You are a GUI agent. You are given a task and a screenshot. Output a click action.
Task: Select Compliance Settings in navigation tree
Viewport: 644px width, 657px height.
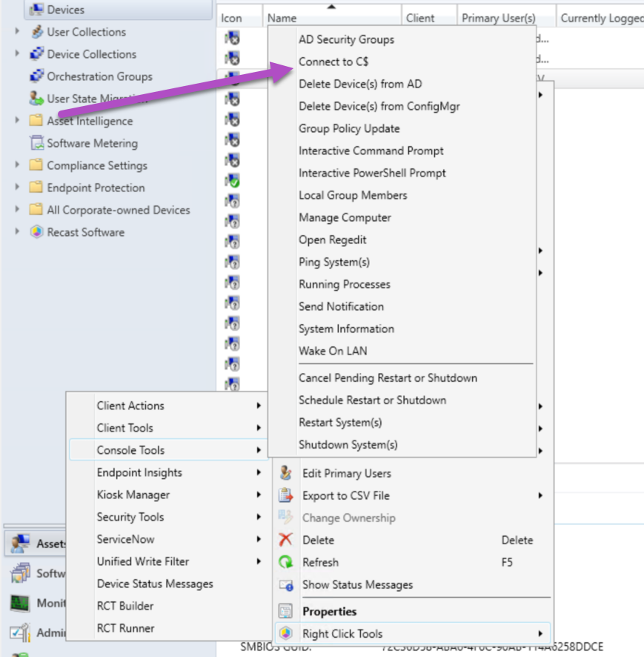pyautogui.click(x=96, y=165)
